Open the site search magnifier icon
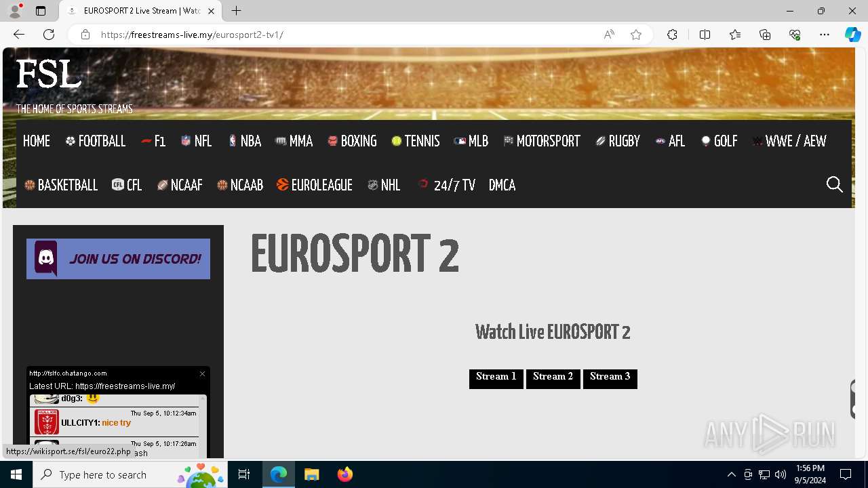Viewport: 868px width, 488px height. [834, 185]
